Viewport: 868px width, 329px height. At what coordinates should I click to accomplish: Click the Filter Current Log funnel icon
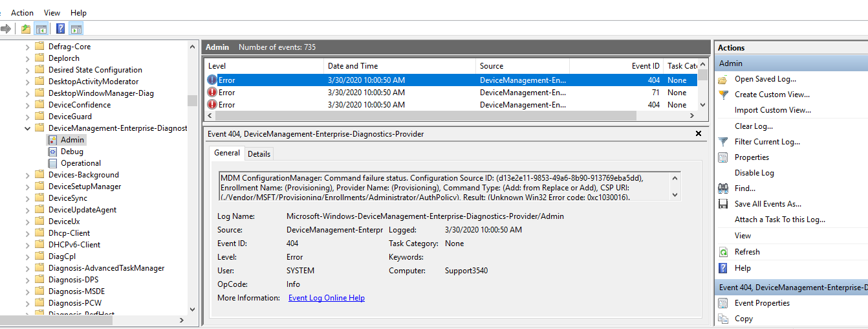pos(723,142)
